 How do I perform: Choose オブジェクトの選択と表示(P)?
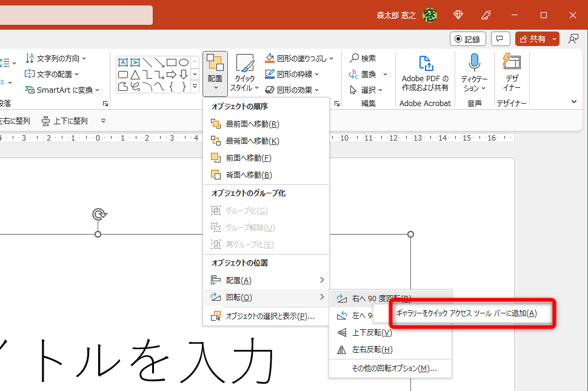pyautogui.click(x=266, y=316)
